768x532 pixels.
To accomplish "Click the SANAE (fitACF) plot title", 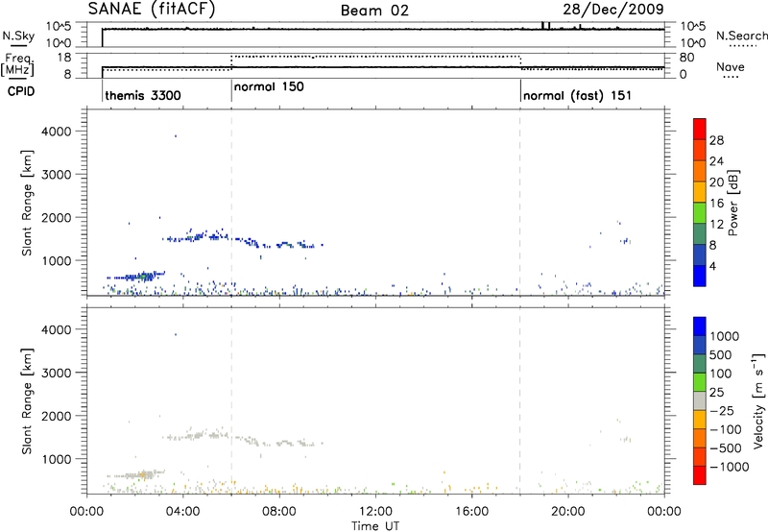I will pos(152,9).
